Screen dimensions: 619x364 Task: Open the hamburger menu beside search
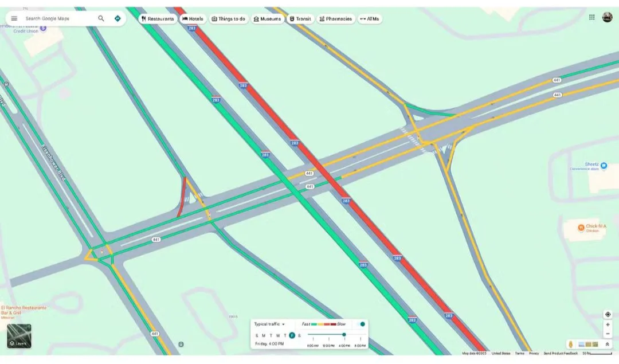[14, 18]
